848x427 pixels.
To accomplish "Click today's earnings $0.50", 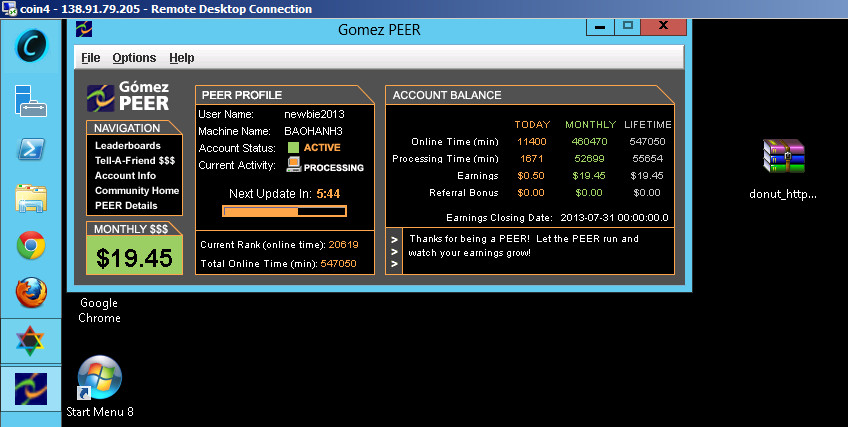I will [531, 176].
